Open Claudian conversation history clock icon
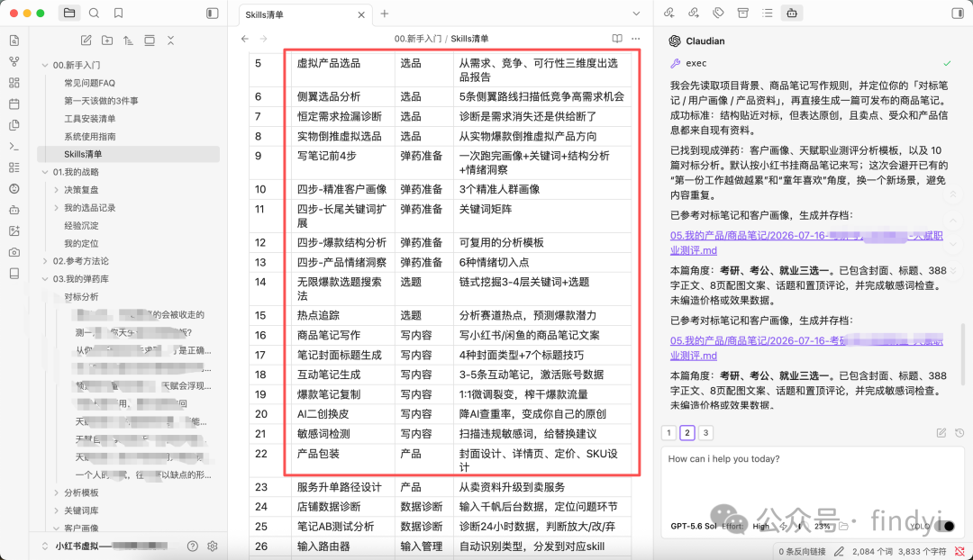 tap(959, 433)
